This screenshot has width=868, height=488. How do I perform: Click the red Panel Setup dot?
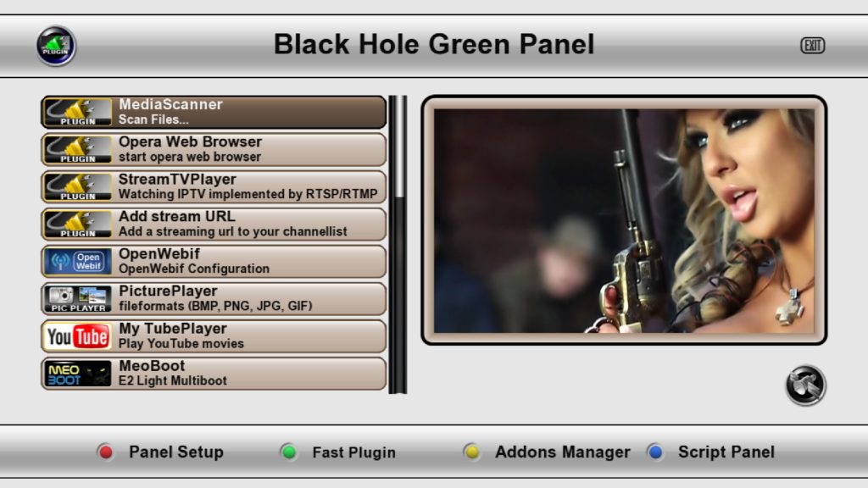coord(105,452)
